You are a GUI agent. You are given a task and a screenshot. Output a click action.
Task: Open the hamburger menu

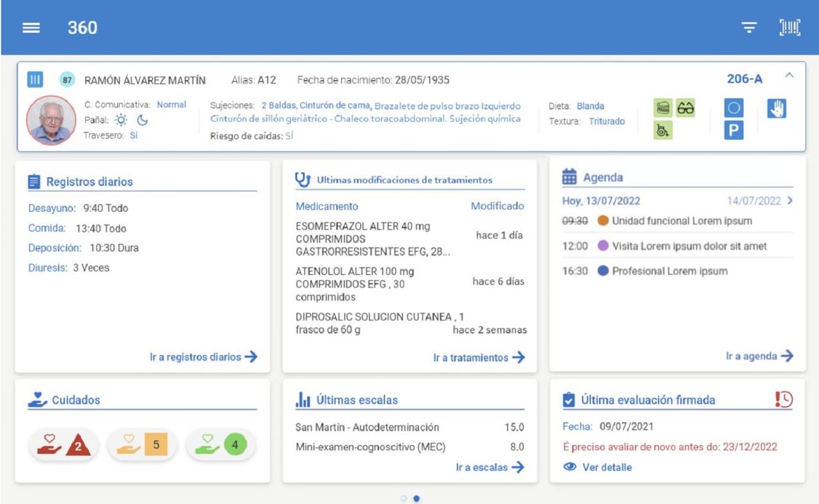point(31,28)
